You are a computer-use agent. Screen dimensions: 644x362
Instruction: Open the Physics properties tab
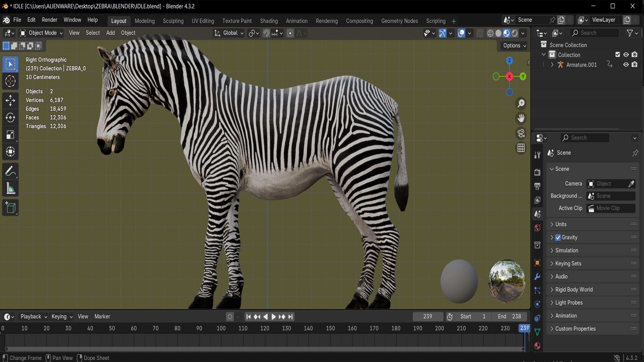537,304
